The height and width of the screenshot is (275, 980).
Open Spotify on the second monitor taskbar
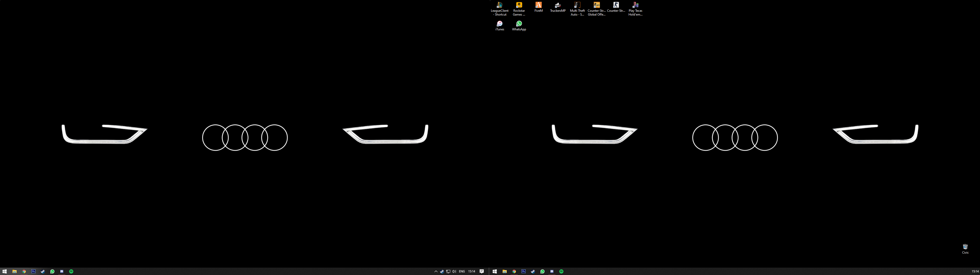tap(561, 271)
